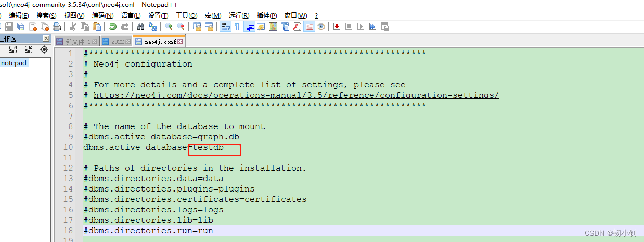
Task: Toggle synchronized vertical scrolling icon
Action: 197,26
